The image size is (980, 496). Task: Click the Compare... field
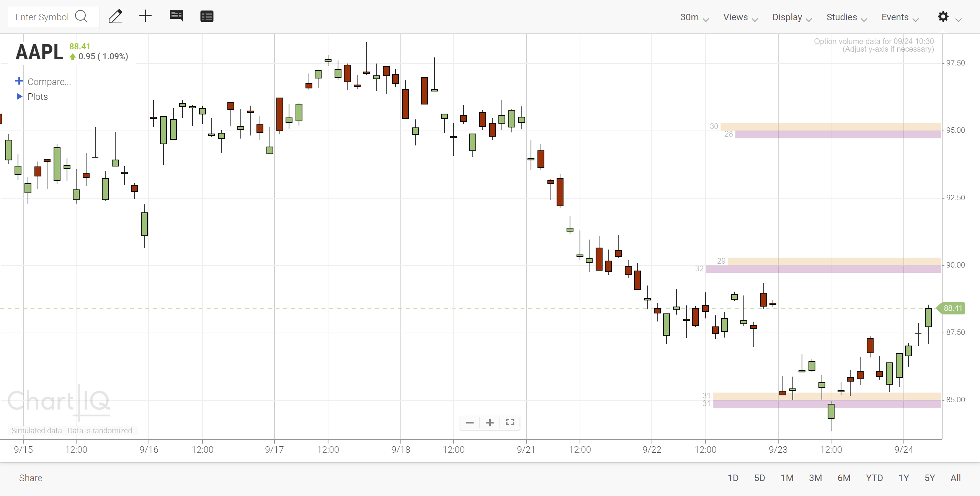(49, 82)
